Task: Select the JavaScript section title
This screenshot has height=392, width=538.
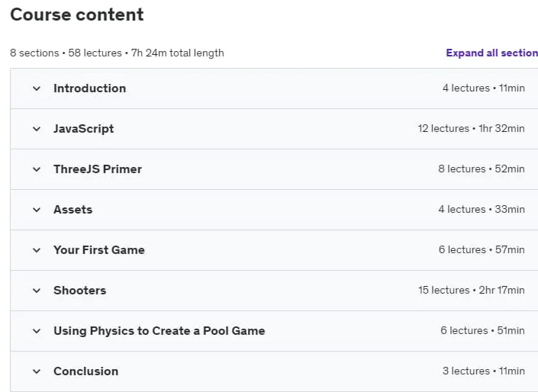Action: click(83, 129)
